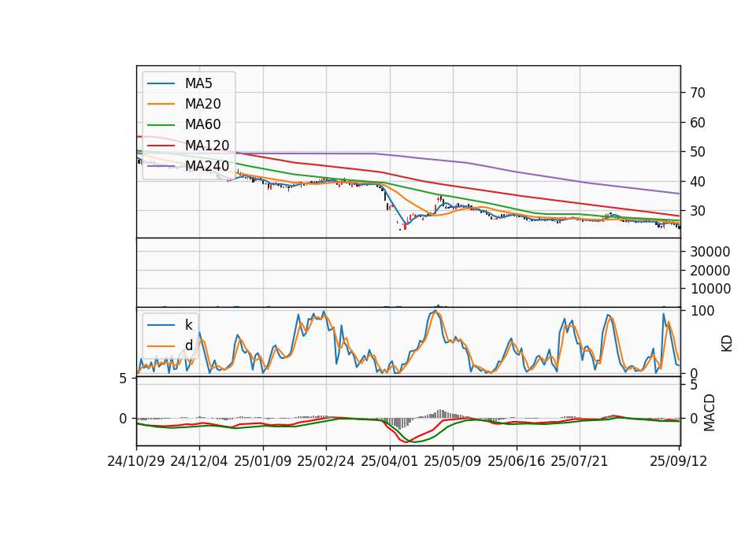The image size is (756, 543).
Task: Click the April price low candlesticks near 25
Action: pos(404,225)
